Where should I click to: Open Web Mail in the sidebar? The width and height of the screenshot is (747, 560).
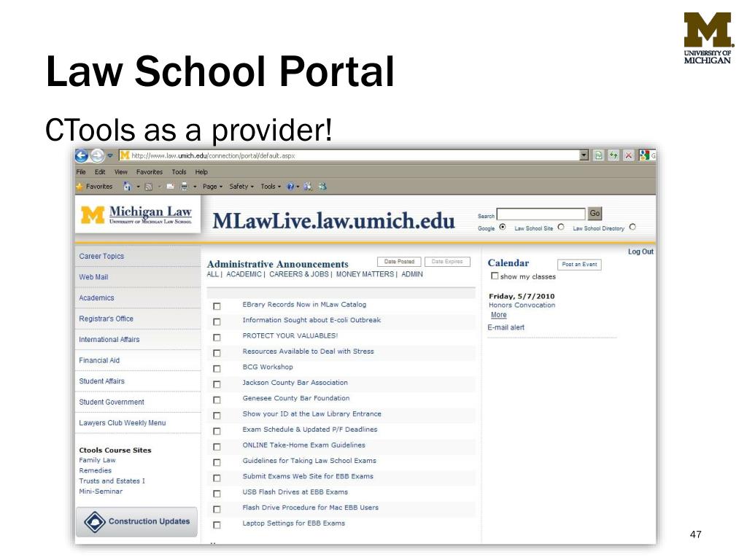pos(93,277)
